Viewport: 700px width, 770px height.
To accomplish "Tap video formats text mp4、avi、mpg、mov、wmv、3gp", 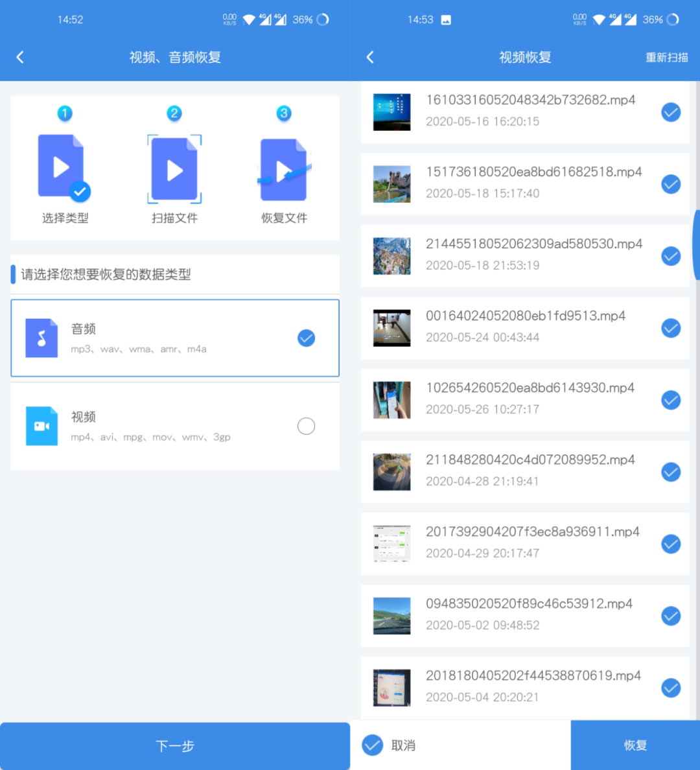I will (150, 437).
